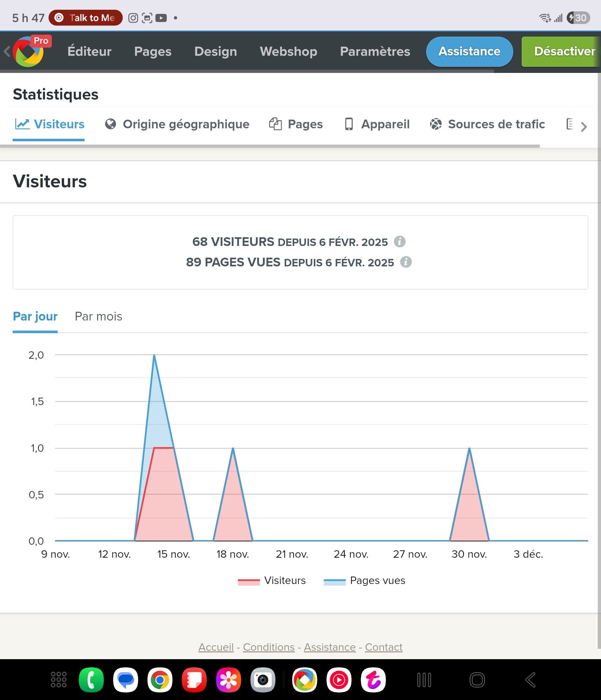Open the pink t-logo app

click(x=373, y=680)
